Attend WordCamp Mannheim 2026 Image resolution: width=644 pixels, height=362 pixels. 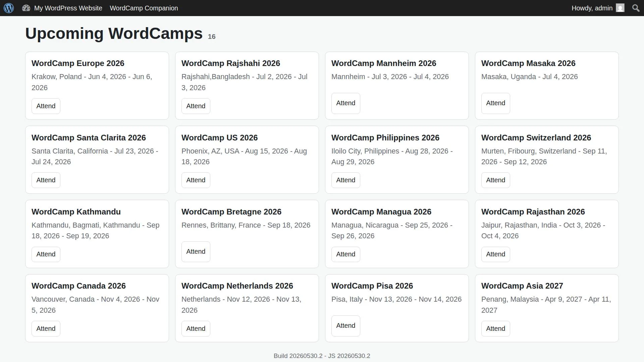click(346, 103)
